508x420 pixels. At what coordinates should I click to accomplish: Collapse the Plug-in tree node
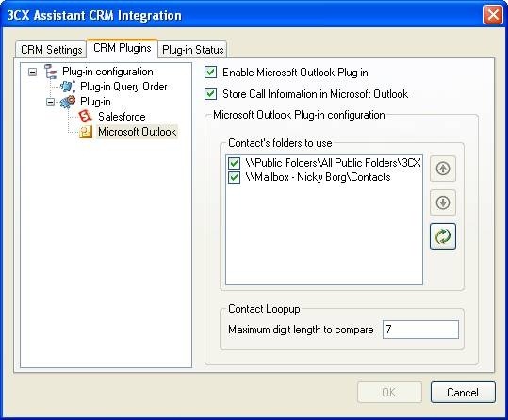pos(50,102)
